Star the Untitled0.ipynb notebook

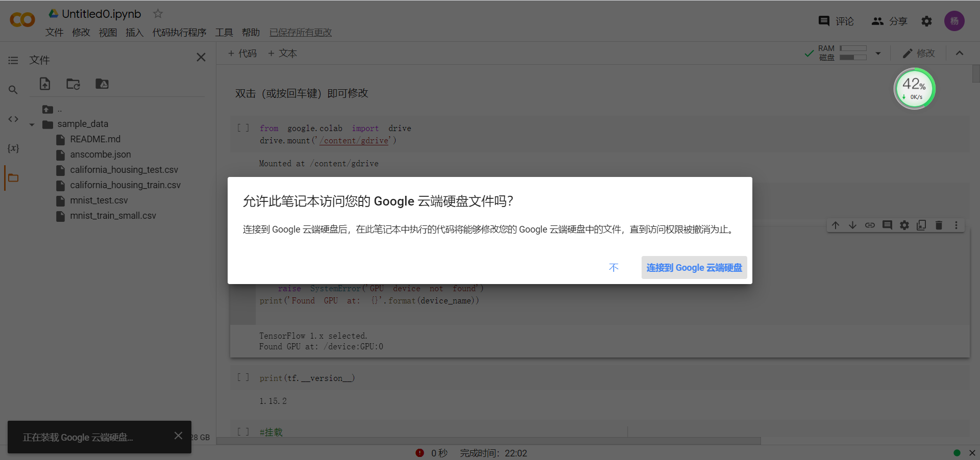pos(158,14)
